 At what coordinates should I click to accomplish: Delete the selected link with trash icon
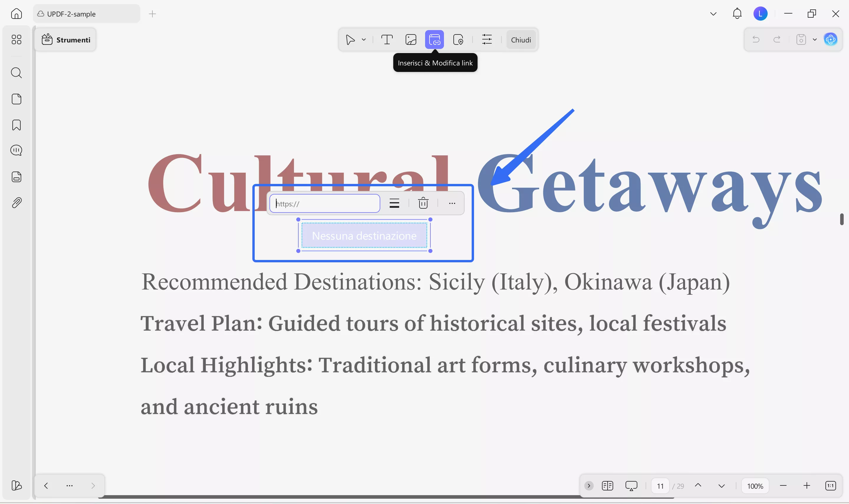click(x=423, y=203)
